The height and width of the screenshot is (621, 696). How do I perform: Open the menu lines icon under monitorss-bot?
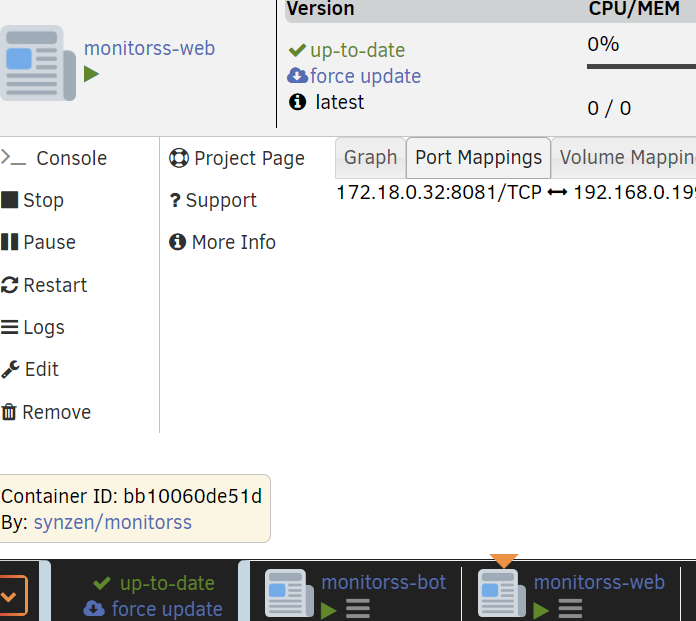(x=358, y=609)
